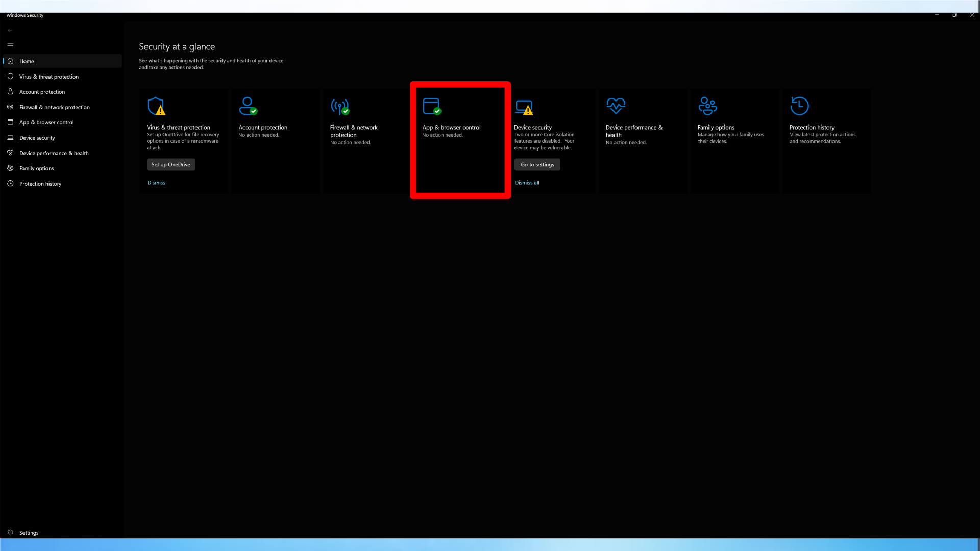Open Device performance & health via heartbeat icon
This screenshot has width=980, height=551.
click(10, 153)
